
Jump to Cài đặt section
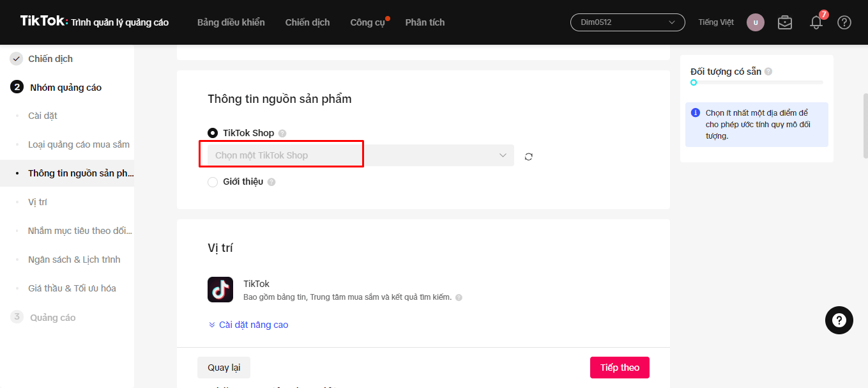pos(43,116)
